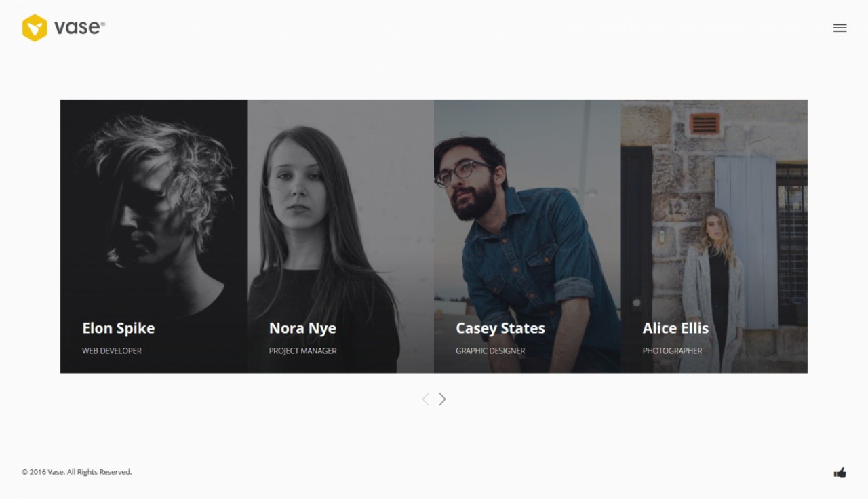This screenshot has width=868, height=499.
Task: Select the WEB DEVELOPER role label
Action: click(112, 351)
